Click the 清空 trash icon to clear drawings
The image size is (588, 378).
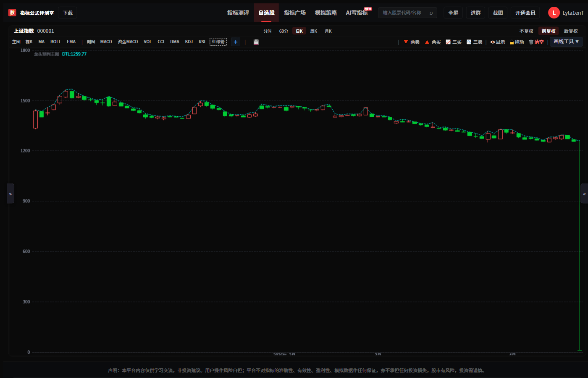coord(536,42)
